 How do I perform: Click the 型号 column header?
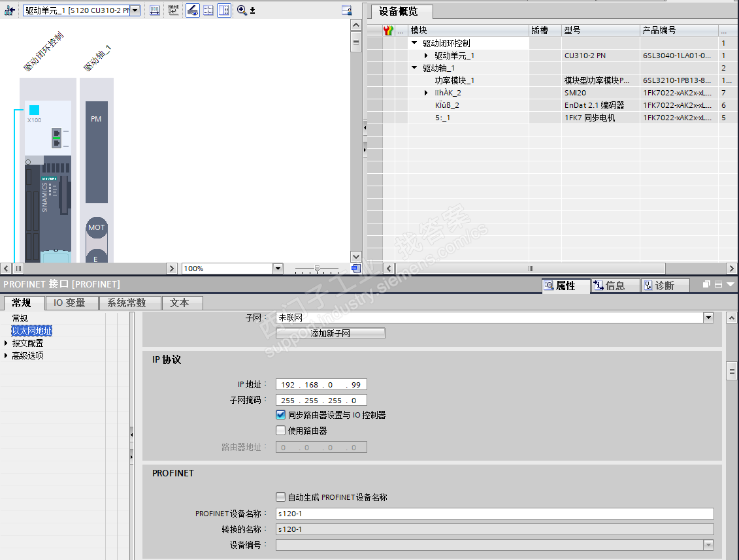pyautogui.click(x=600, y=30)
